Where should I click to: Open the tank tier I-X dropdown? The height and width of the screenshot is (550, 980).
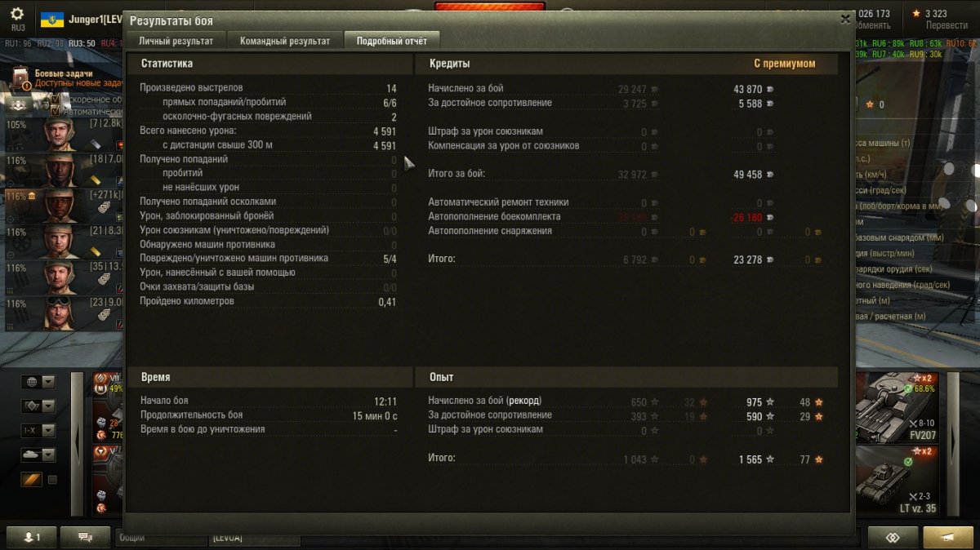pyautogui.click(x=38, y=430)
